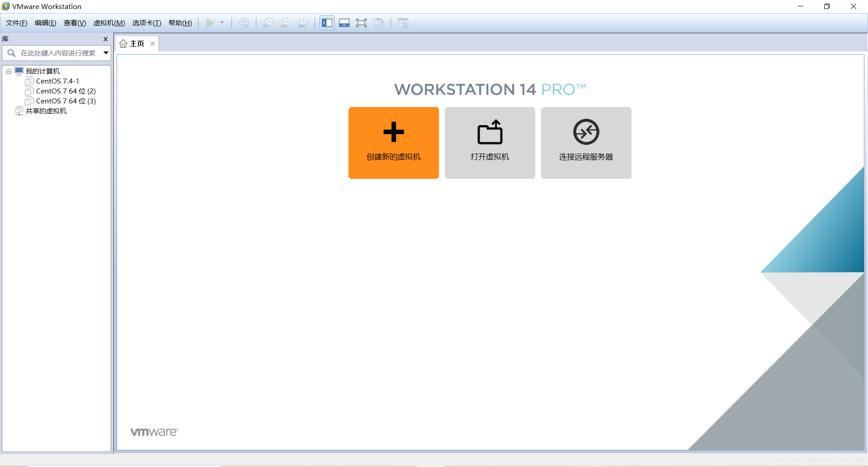868x467 pixels.
Task: Click the CentOS 7 64 位 (3) VM icon
Action: (x=29, y=101)
